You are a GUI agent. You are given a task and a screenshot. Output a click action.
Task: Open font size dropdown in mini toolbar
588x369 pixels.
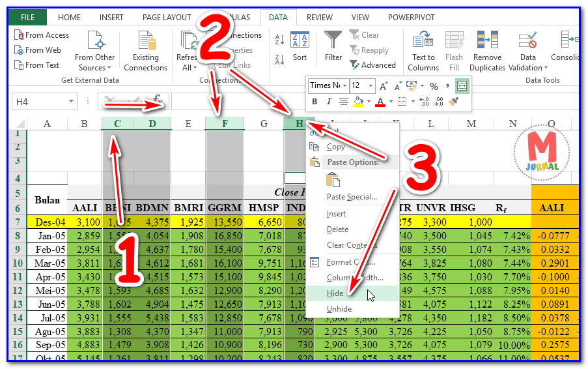(x=371, y=86)
